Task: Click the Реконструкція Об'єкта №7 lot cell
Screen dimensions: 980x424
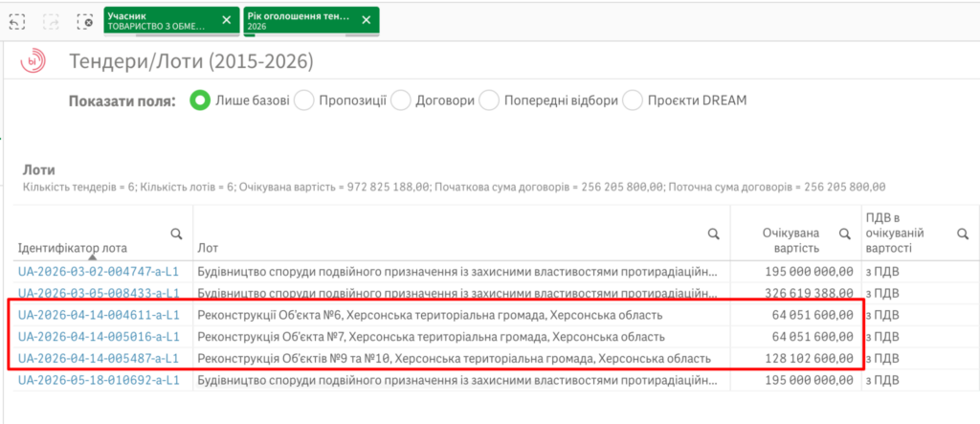Action: click(x=461, y=337)
